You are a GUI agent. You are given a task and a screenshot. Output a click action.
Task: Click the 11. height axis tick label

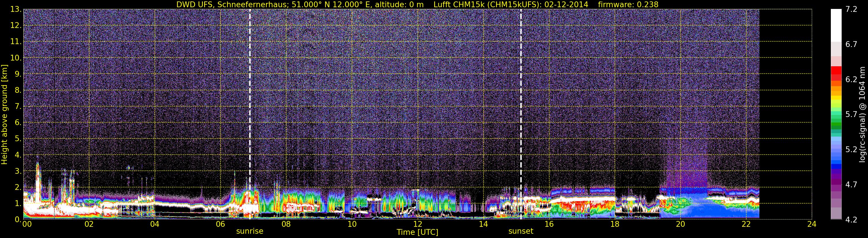(x=16, y=41)
